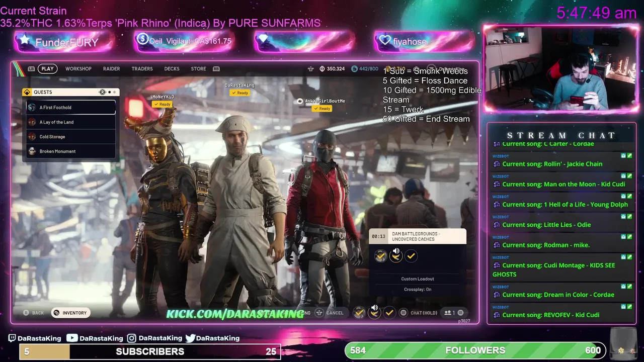
Task: Click speaking squad member icon in matchmaking panel
Action: click(396, 255)
